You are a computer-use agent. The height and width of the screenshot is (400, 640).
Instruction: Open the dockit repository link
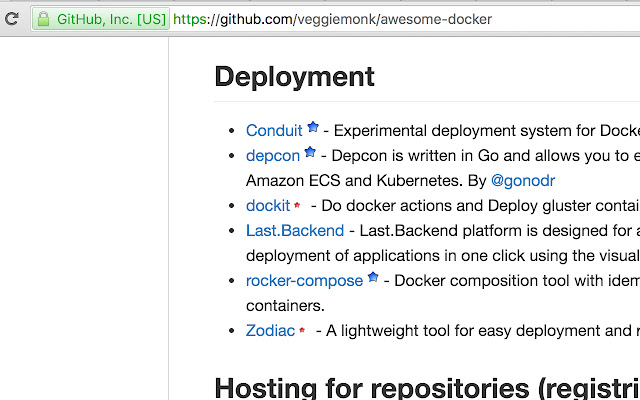pyautogui.click(x=268, y=205)
